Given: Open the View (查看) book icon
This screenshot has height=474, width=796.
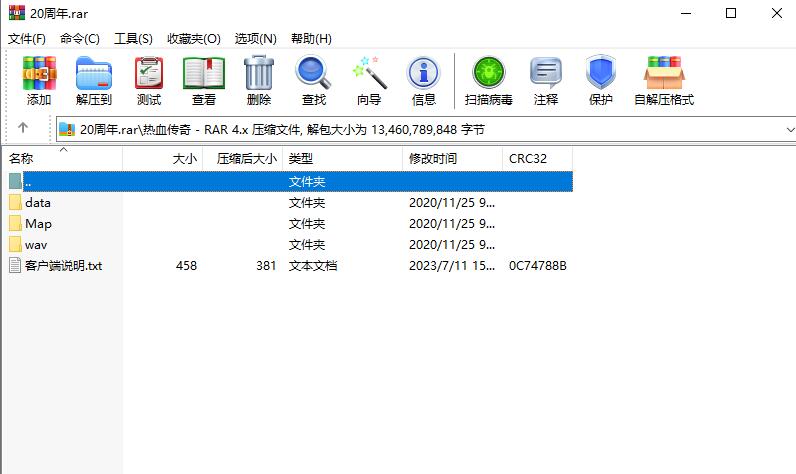Looking at the screenshot, I should point(204,73).
